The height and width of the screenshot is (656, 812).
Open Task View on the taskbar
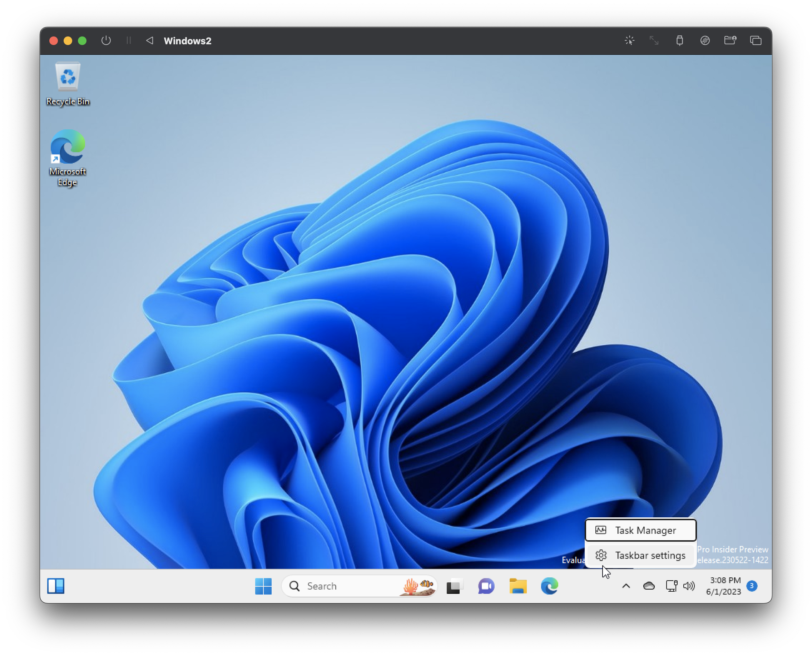coord(454,586)
